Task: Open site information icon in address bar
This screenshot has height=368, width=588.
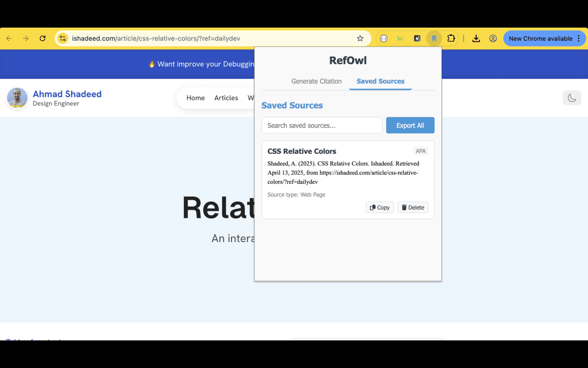Action: 63,39
